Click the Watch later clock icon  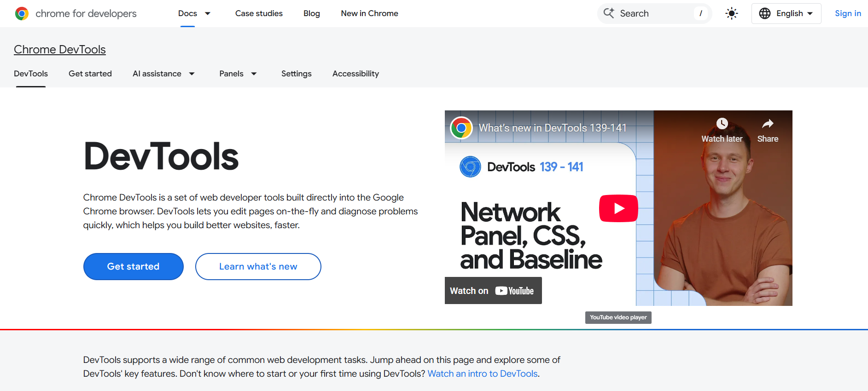pos(722,124)
